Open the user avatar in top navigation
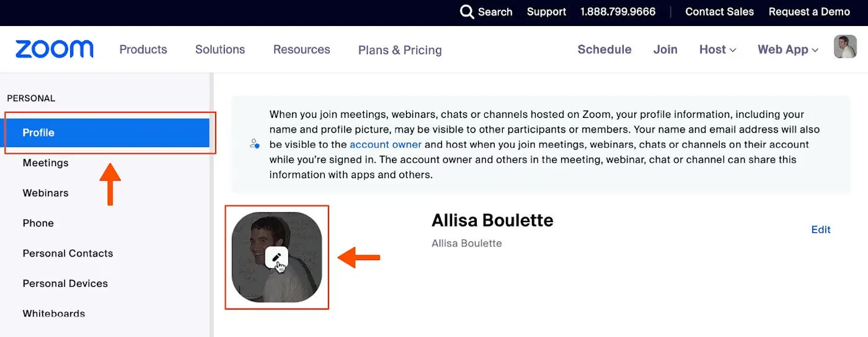The height and width of the screenshot is (337, 868). (845, 47)
